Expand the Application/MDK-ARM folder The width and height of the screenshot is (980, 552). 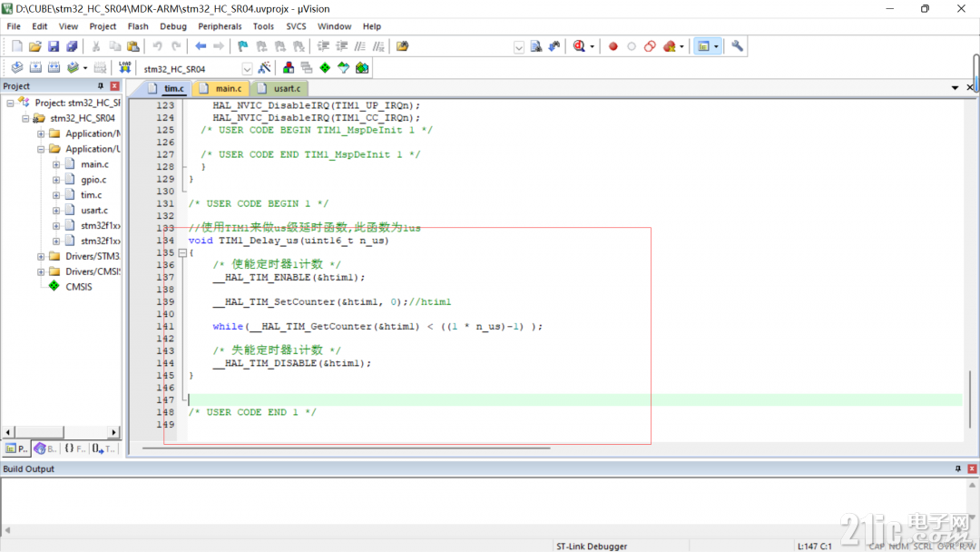41,133
